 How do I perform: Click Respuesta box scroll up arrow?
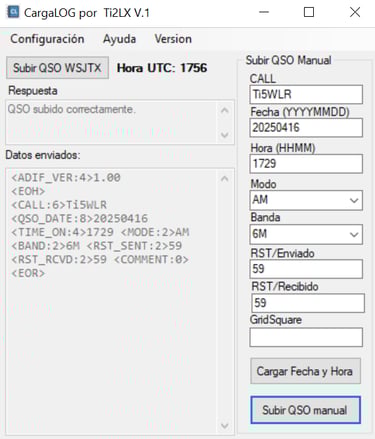pyautogui.click(x=225, y=110)
